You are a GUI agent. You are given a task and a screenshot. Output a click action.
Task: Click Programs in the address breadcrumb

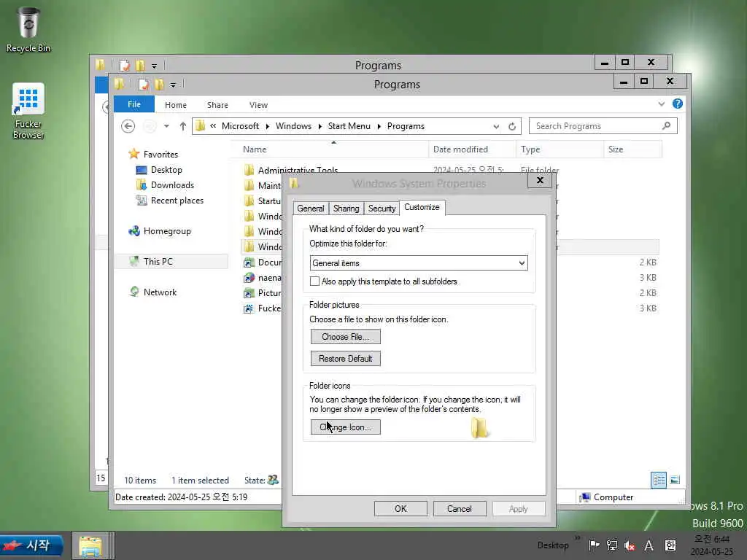point(406,126)
